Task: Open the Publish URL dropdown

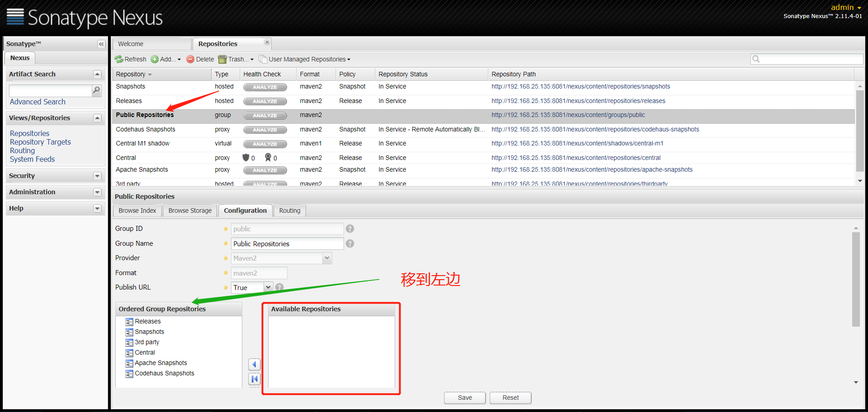Action: pos(268,287)
